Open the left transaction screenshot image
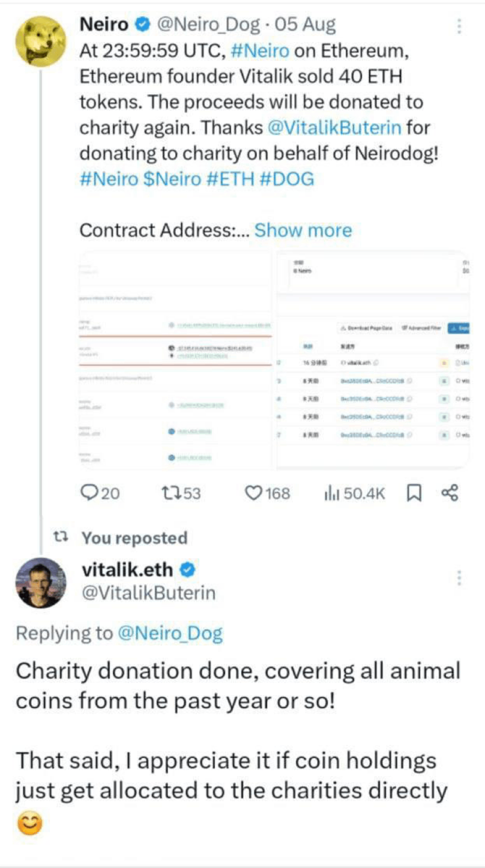This screenshot has width=485, height=868. click(176, 359)
